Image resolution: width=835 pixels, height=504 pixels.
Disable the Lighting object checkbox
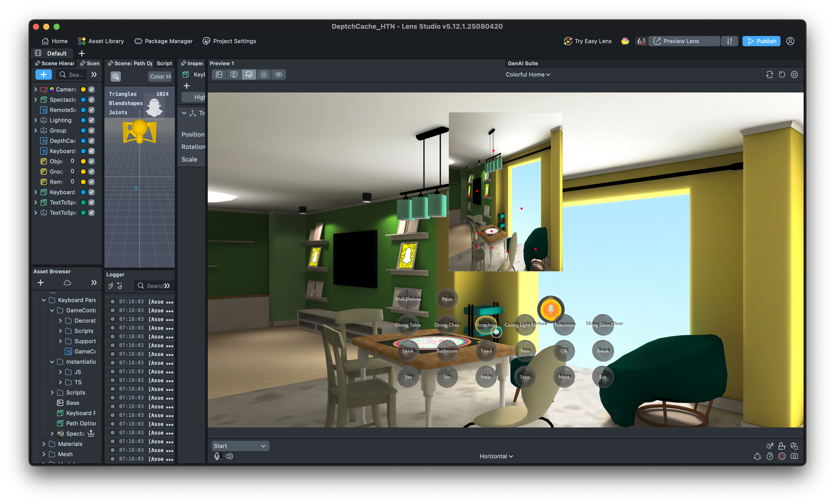(92, 120)
